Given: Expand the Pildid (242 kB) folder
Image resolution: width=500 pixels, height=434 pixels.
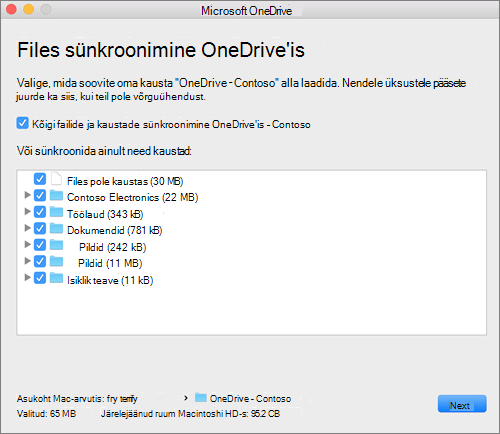Looking at the screenshot, I should coord(27,244).
